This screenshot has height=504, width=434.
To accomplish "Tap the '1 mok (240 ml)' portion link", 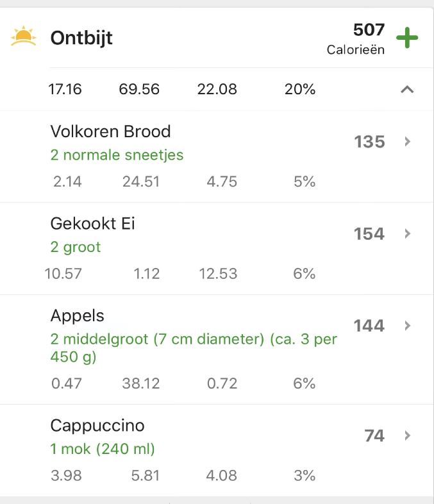I will [x=103, y=449].
